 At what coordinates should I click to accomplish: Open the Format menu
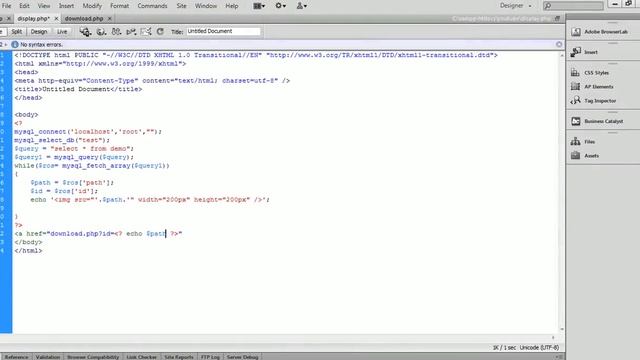click(120, 6)
